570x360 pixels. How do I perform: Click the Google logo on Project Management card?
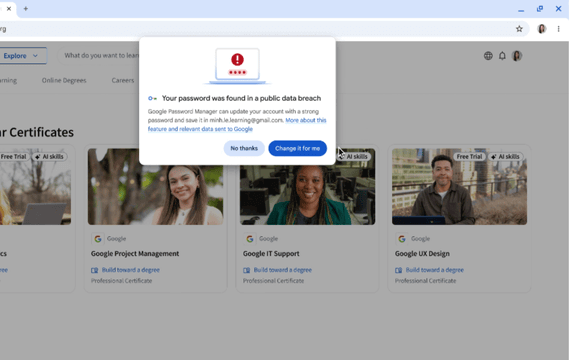click(98, 239)
